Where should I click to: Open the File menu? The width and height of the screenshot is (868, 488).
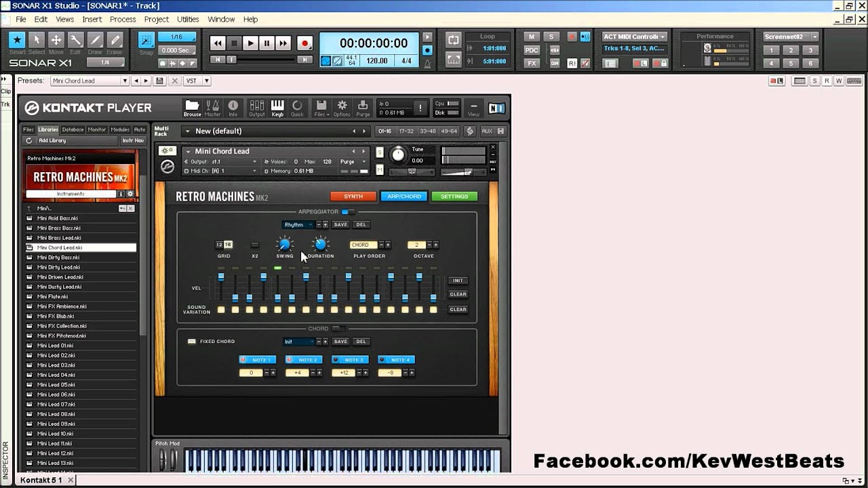click(21, 20)
